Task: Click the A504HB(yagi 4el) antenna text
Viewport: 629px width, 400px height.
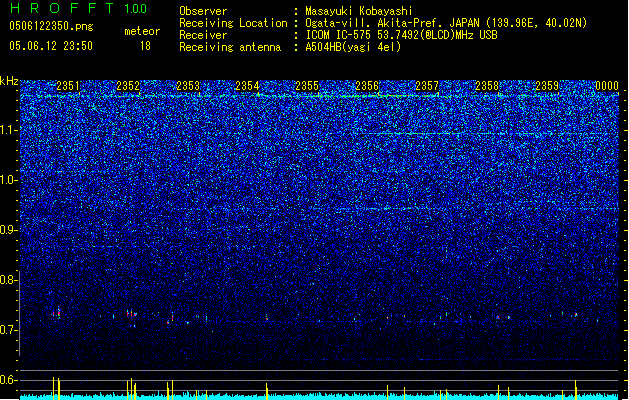Action: coord(353,47)
